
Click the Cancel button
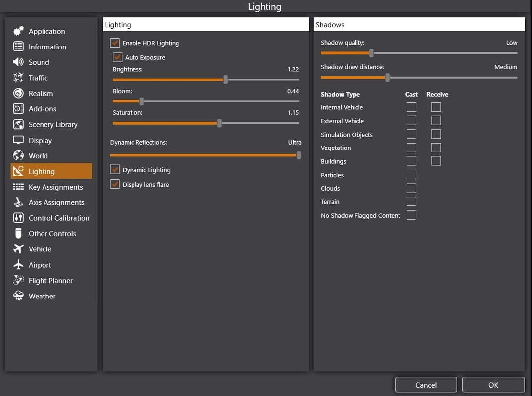(426, 385)
